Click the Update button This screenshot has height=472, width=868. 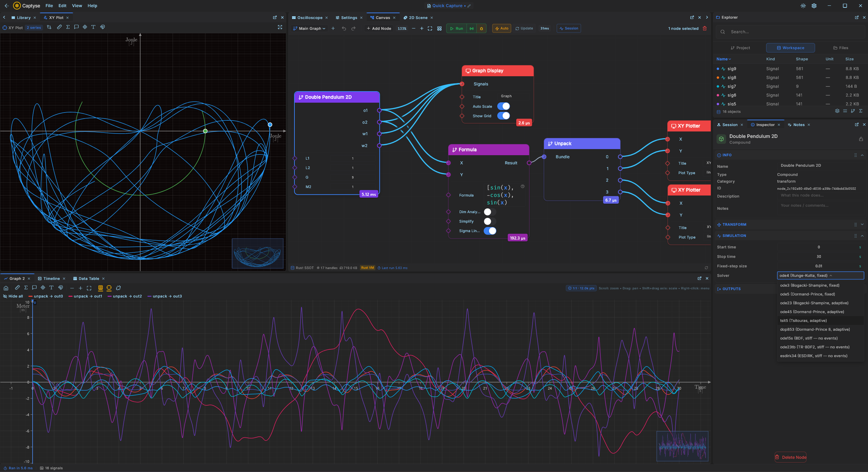[x=524, y=28]
